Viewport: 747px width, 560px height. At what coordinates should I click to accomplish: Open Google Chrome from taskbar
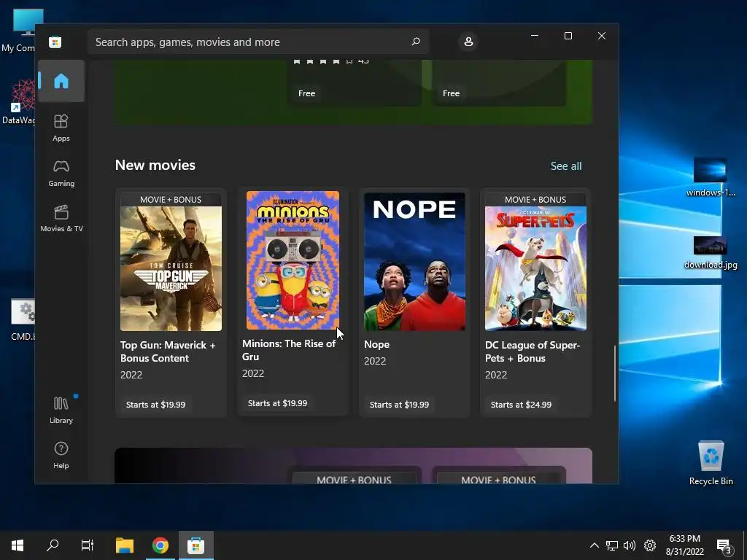tap(160, 545)
